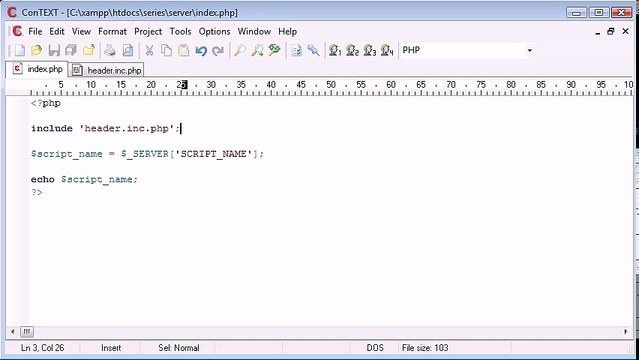The height and width of the screenshot is (360, 639).
Task: Click the stay-on-top pin icon
Action: (x=313, y=51)
